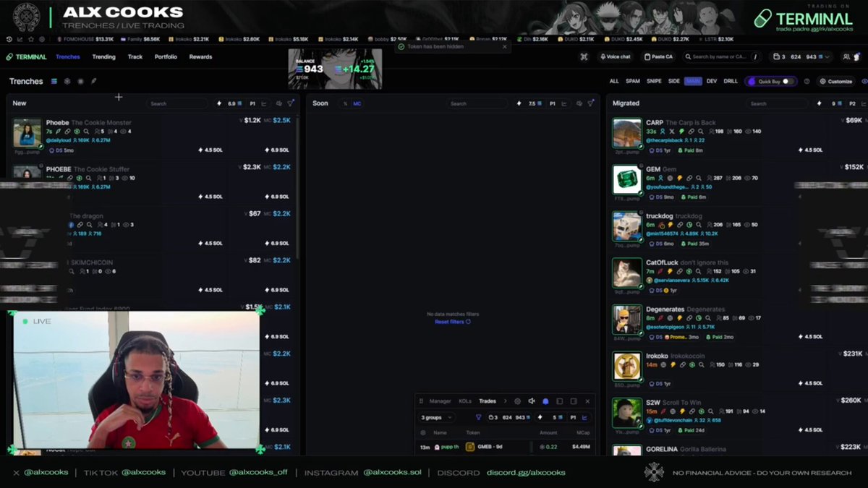
Task: Select the Trenches navigation tab
Action: 68,56
